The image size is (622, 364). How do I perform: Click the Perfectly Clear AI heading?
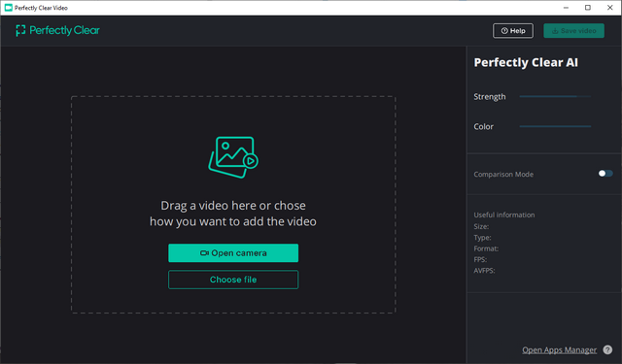click(x=526, y=62)
